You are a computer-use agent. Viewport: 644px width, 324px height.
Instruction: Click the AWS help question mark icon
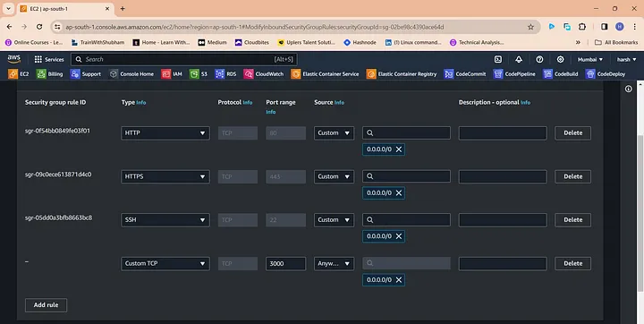click(x=539, y=59)
